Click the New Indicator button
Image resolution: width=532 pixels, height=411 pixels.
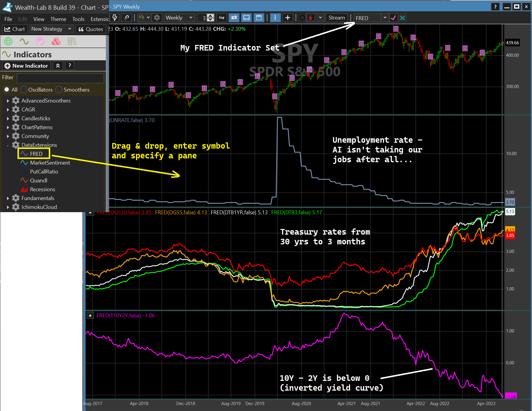(26, 66)
